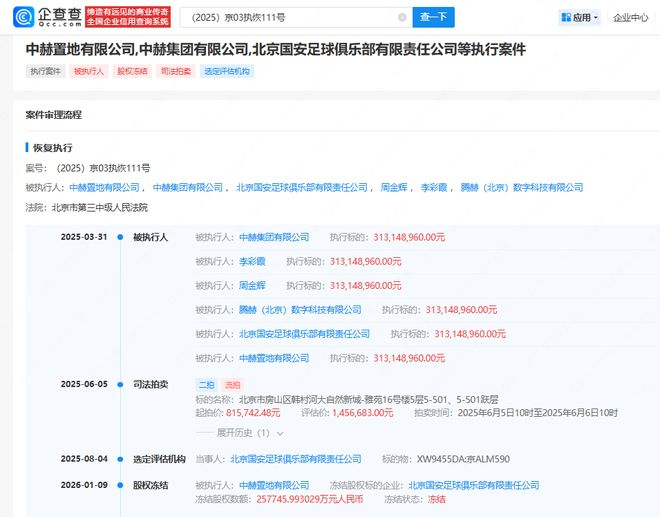660x517 pixels.
Task: Open 北京国安足球俱乐部有限责任公司 in the 选定评估机构 row
Action: click(x=296, y=459)
